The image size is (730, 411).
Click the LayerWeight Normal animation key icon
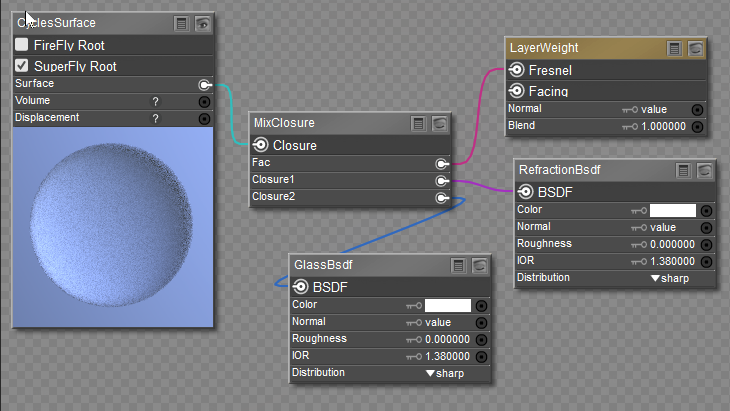(x=630, y=110)
